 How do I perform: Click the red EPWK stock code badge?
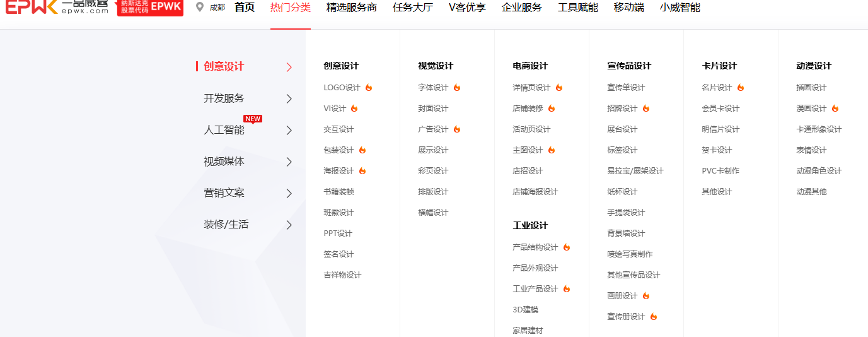pos(150,7)
